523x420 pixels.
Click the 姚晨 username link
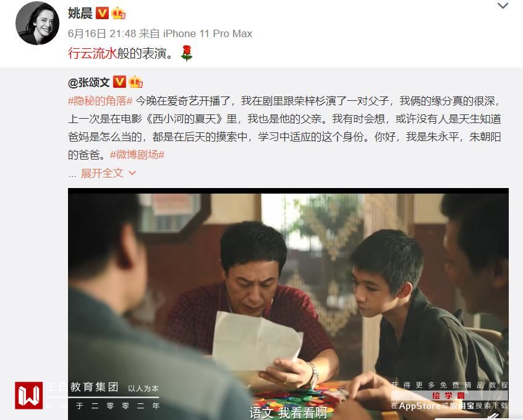[x=80, y=14]
